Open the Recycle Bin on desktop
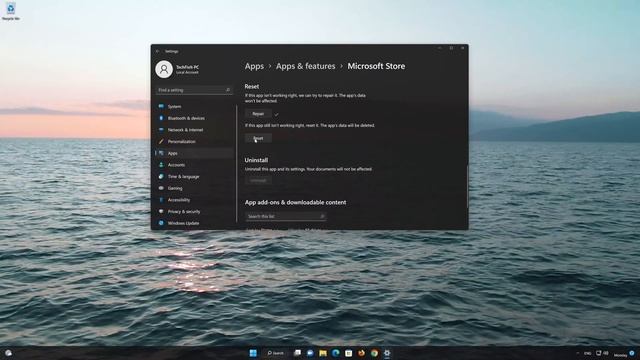640x360 pixels. (11, 11)
